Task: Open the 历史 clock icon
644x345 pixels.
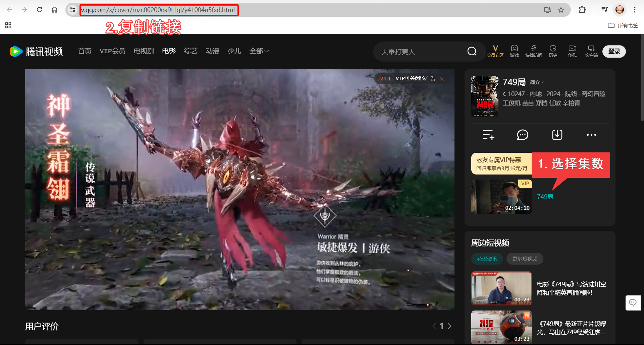Action: [x=553, y=51]
